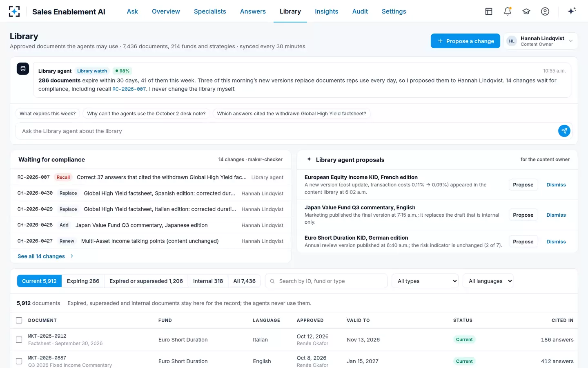This screenshot has width=588, height=368.
Task: Filter documents by Expiring 286
Action: (x=83, y=281)
